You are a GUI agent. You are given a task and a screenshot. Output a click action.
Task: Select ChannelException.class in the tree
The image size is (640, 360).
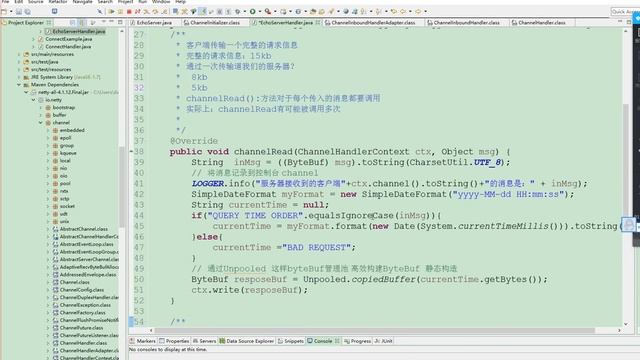click(85, 305)
